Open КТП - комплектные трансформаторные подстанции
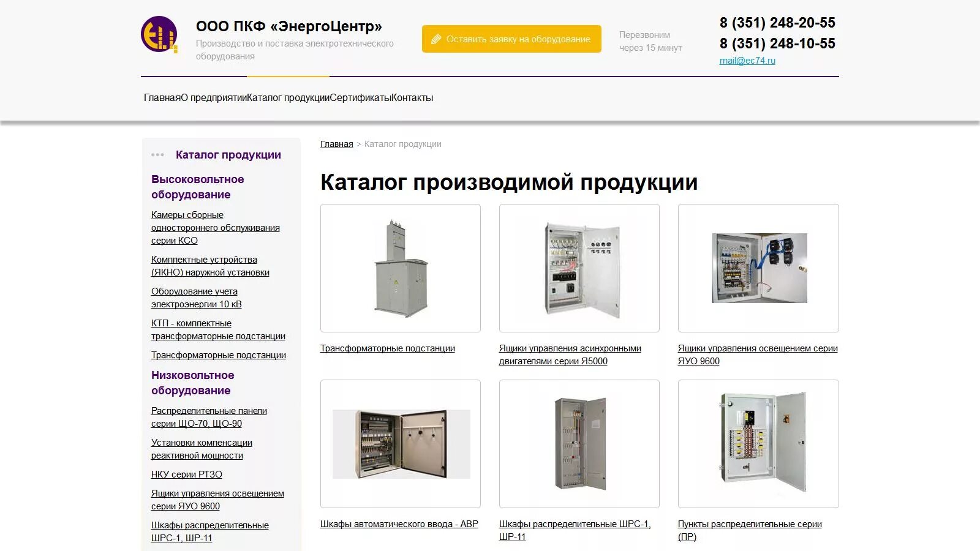This screenshot has height=551, width=980. 218,330
